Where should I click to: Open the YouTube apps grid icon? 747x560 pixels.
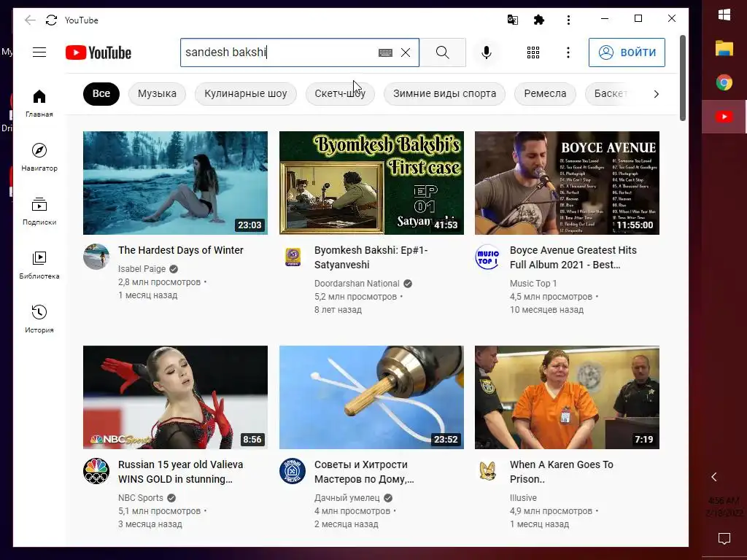click(x=533, y=52)
